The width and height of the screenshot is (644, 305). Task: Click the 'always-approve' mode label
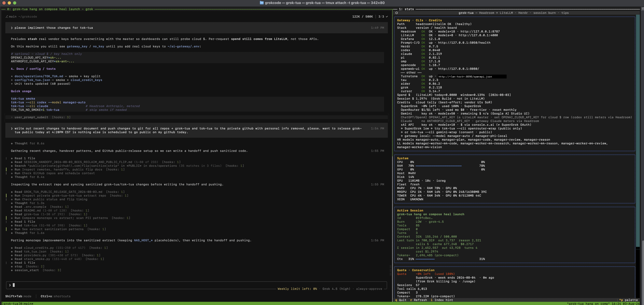point(369,289)
